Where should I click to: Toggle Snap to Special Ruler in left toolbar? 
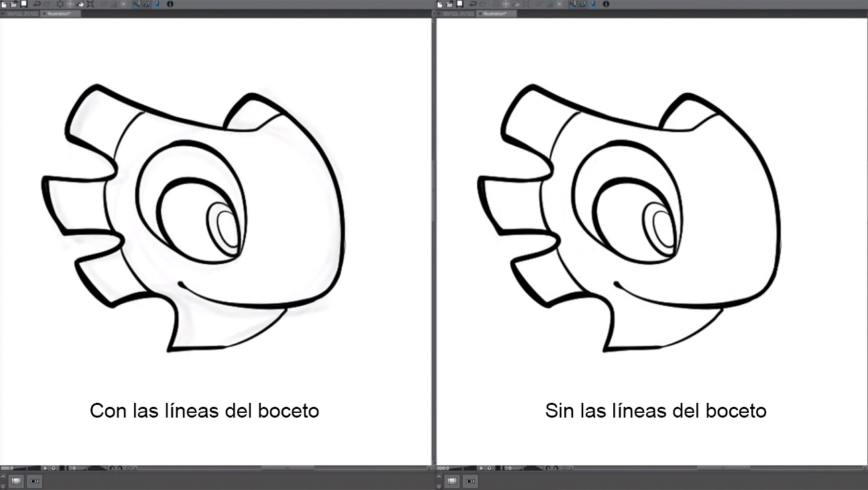(146, 4)
